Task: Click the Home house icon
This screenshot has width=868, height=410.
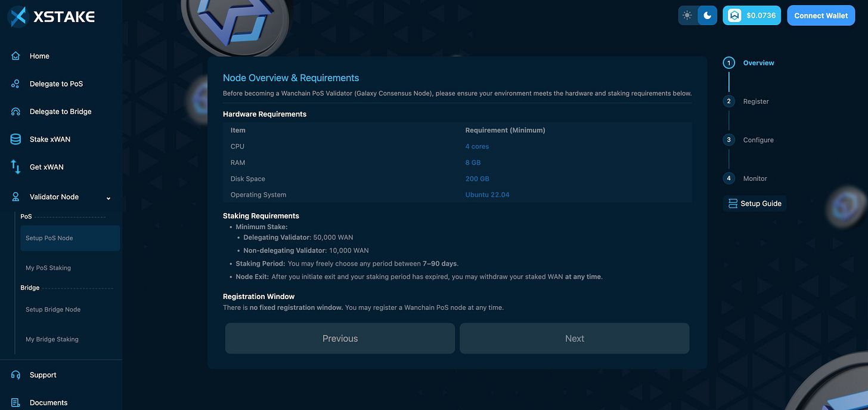Action: tap(16, 56)
